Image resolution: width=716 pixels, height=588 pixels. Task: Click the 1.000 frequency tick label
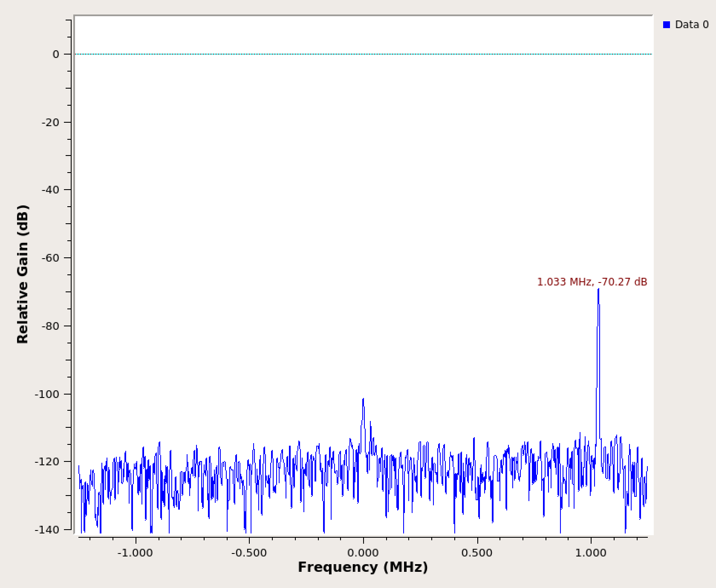591,553
